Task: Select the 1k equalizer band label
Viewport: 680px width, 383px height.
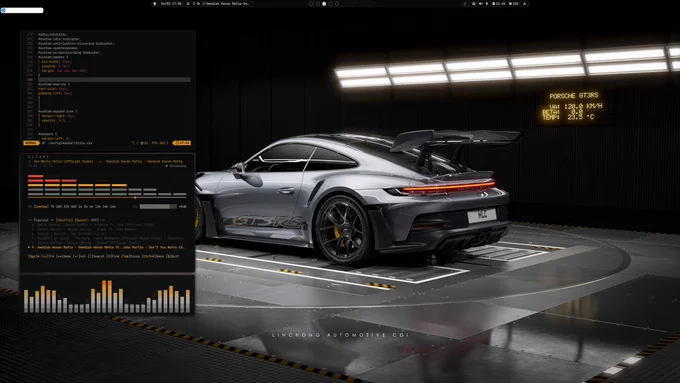Action: tap(80, 206)
